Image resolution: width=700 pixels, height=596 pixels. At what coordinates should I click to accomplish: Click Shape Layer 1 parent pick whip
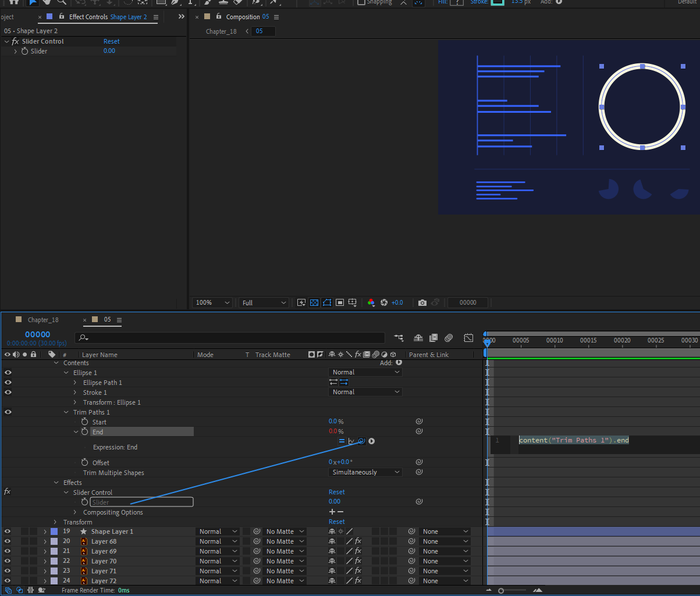point(411,531)
